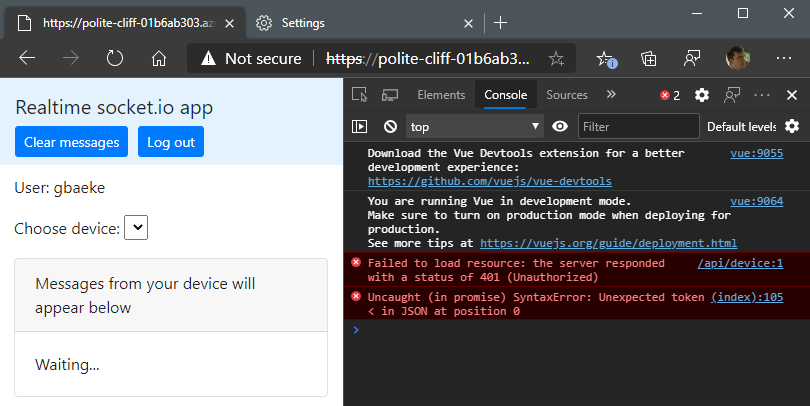The height and width of the screenshot is (406, 810).
Task: Open a new browser tab
Action: 500,23
